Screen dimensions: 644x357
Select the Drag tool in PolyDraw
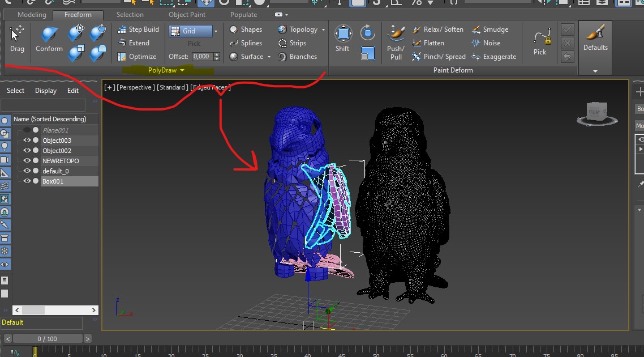(x=17, y=38)
